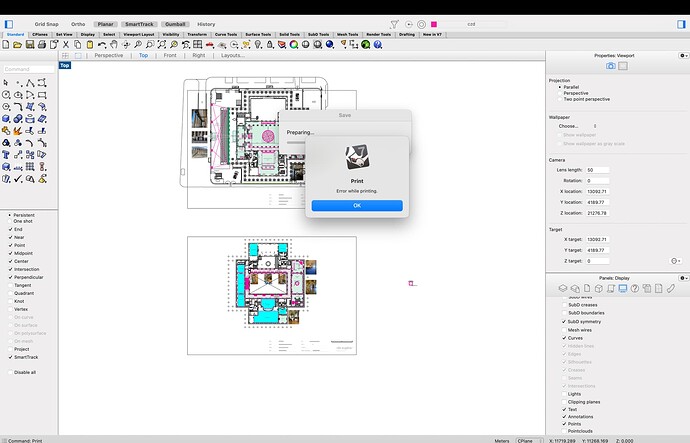Click the Zoom Extents icon
The height and width of the screenshot is (443, 690).
point(161,44)
